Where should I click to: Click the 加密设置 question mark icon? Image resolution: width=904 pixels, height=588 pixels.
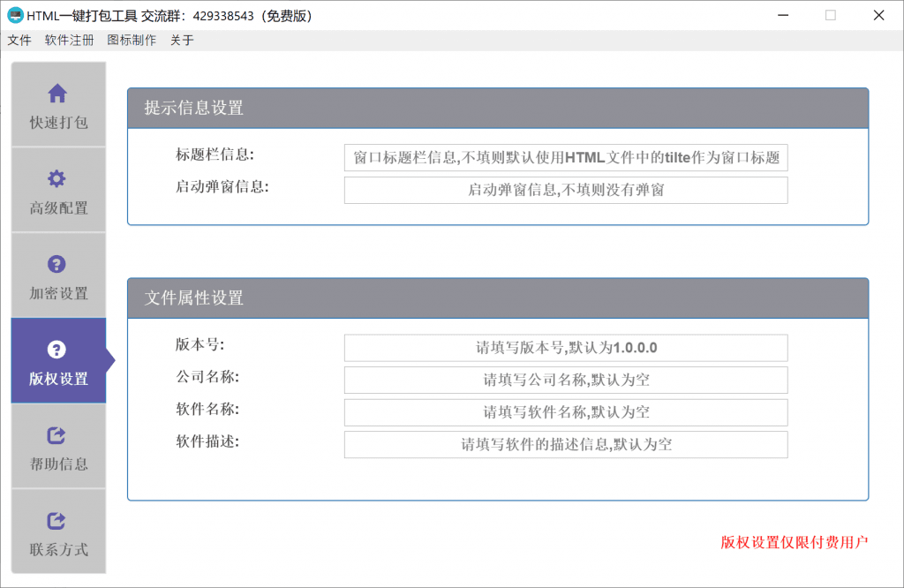[56, 261]
